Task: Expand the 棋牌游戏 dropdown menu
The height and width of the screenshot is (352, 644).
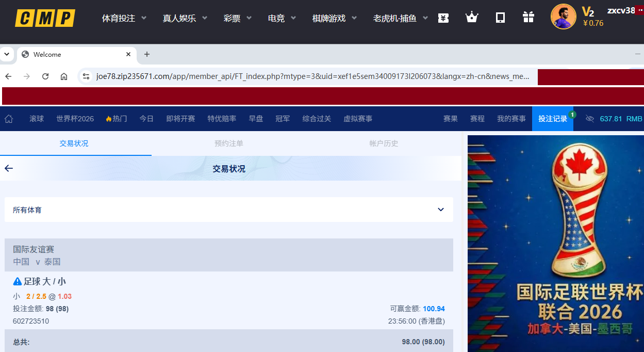Action: coord(335,18)
